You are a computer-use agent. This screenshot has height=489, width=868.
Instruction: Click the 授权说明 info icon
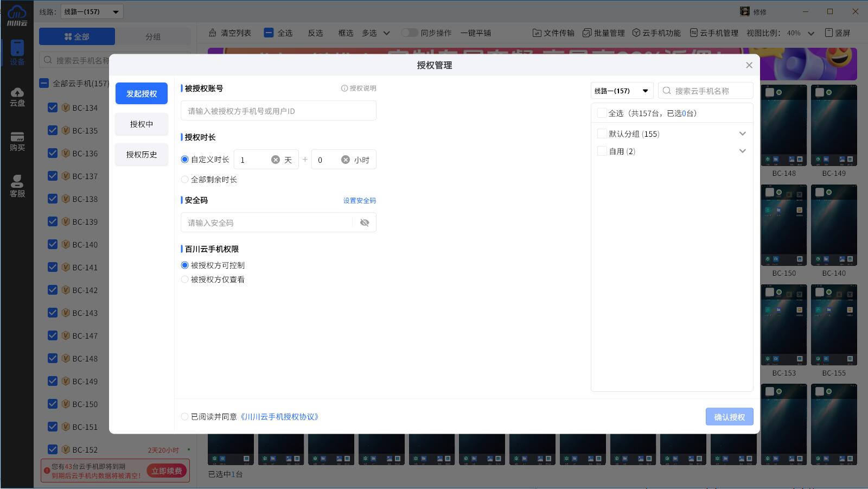pyautogui.click(x=344, y=88)
